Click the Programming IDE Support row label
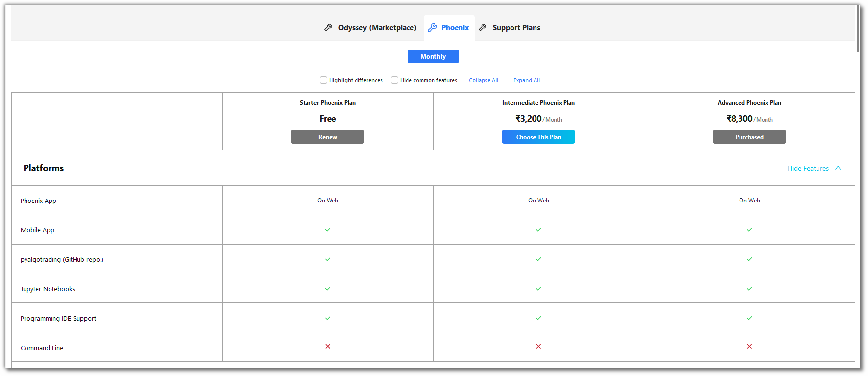Screen dimensions: 868x376 (58, 318)
